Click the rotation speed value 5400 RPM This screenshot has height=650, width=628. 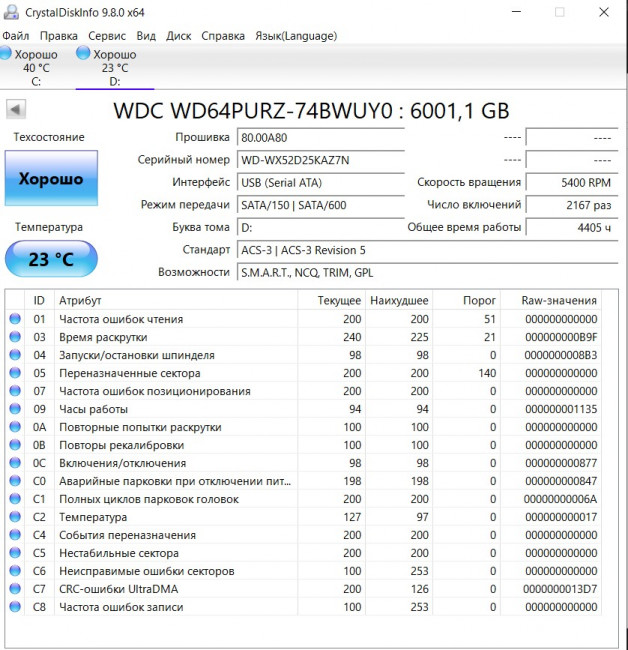tap(572, 182)
